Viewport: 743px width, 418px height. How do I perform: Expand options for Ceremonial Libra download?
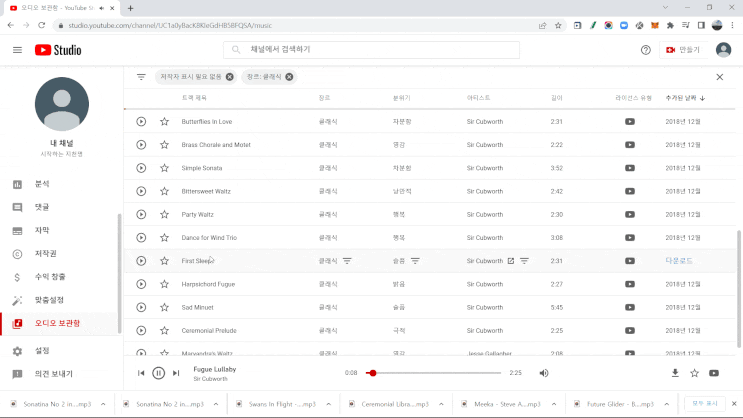pos(441,404)
